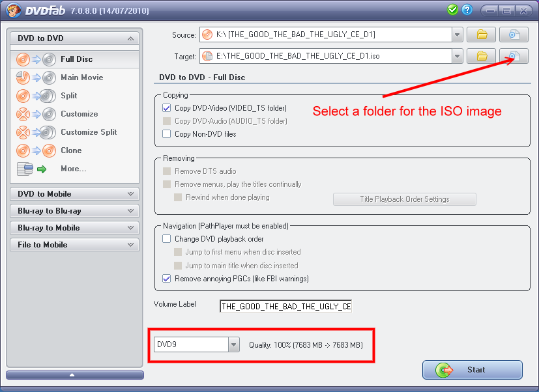
Task: Open Title Playback Order Settings
Action: [x=405, y=199]
